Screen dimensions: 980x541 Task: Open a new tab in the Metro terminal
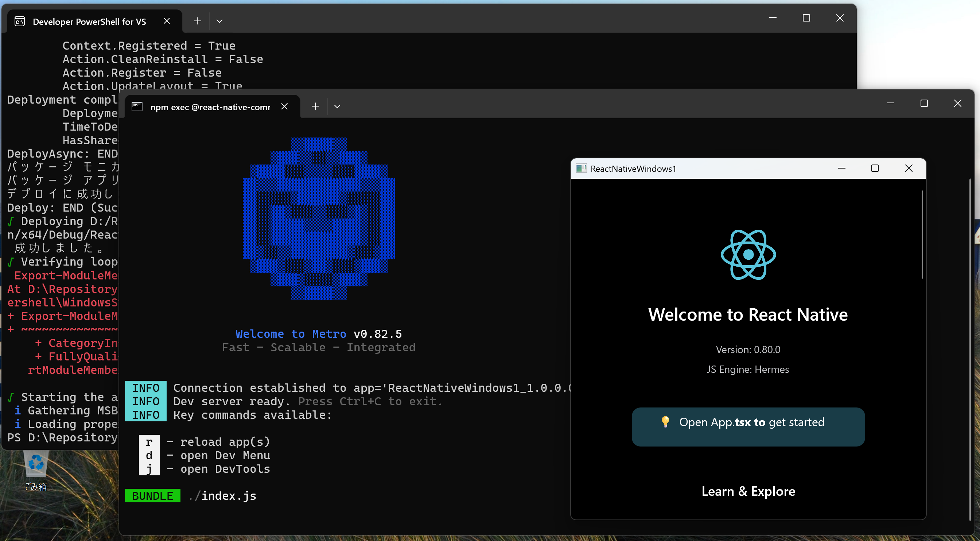tap(315, 107)
